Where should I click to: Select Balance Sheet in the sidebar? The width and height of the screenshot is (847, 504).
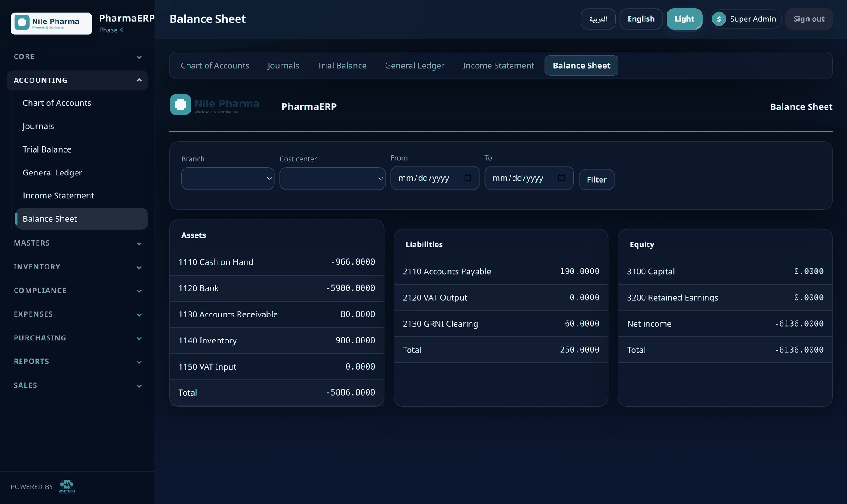coord(82,219)
